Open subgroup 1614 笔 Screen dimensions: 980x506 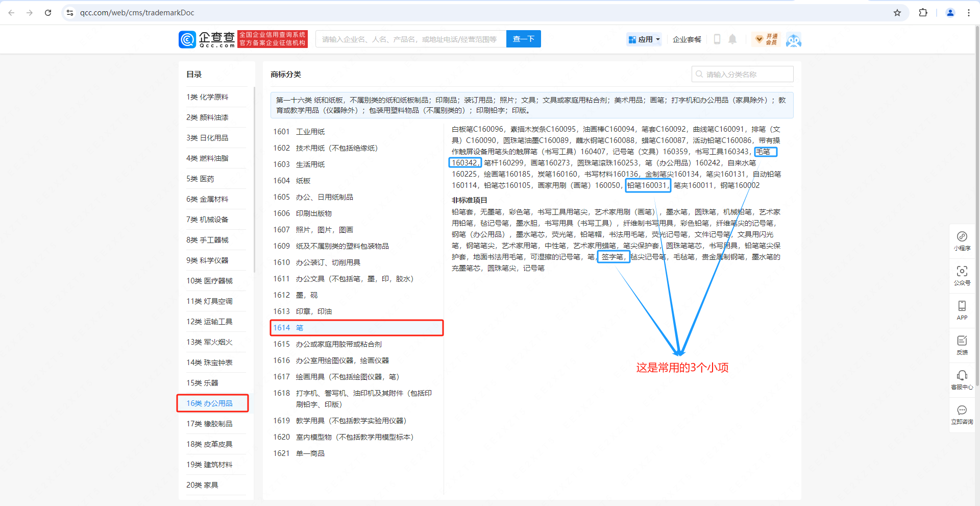pyautogui.click(x=356, y=328)
